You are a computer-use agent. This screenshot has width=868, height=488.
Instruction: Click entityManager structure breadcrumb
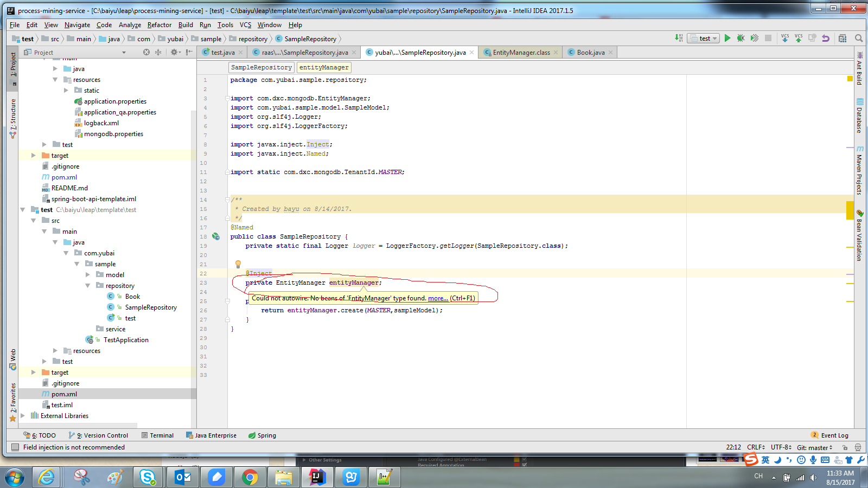pos(324,67)
